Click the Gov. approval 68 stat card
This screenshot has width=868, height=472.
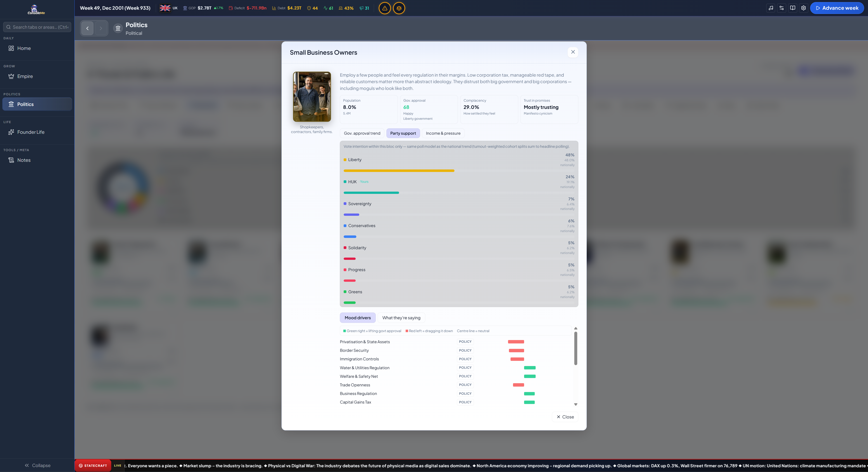pyautogui.click(x=429, y=109)
